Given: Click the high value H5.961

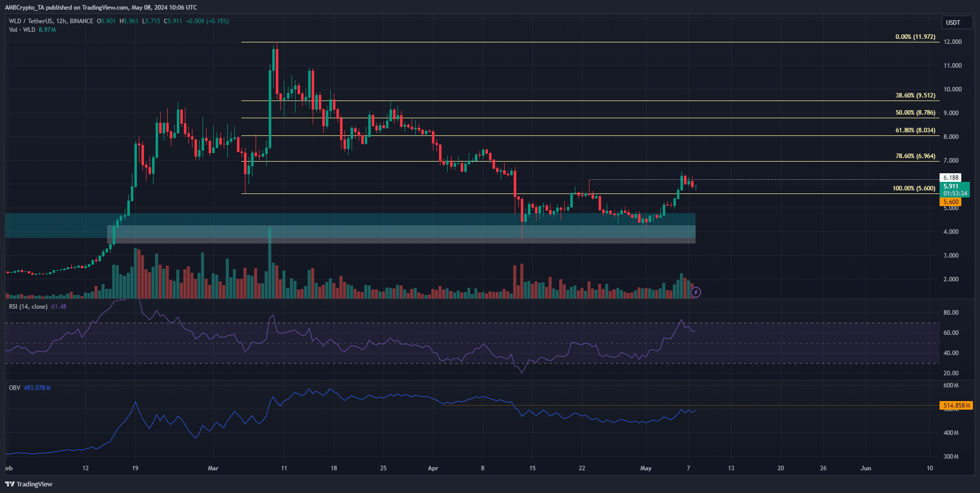Looking at the screenshot, I should (129, 21).
